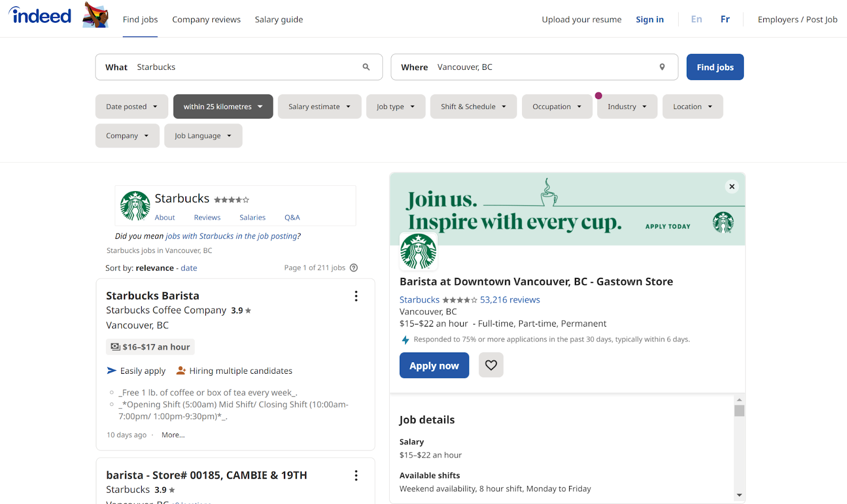Click Upload your resume link
The height and width of the screenshot is (504, 847).
[582, 20]
